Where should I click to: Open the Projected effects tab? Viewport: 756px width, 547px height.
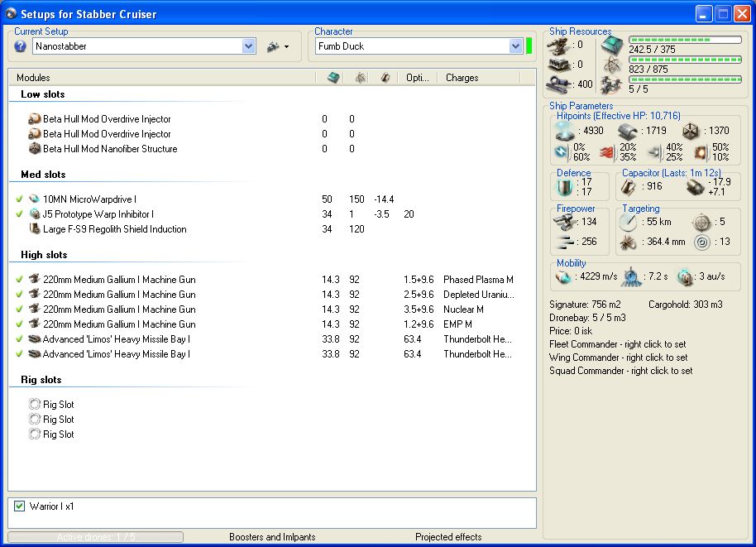point(448,537)
